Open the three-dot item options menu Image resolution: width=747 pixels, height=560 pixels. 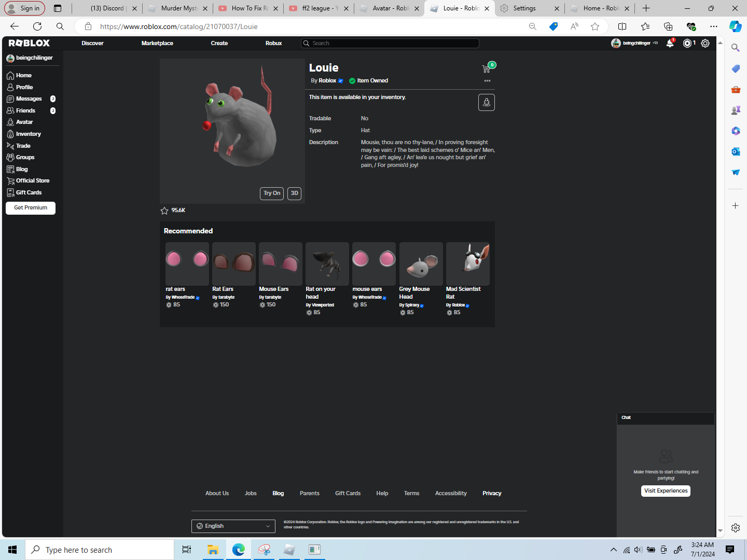click(x=487, y=81)
